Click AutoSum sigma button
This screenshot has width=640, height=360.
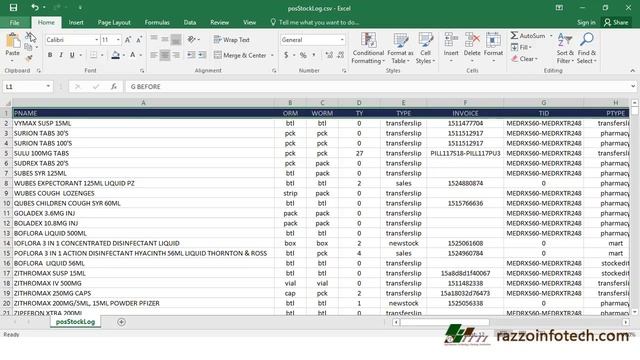[x=528, y=36]
